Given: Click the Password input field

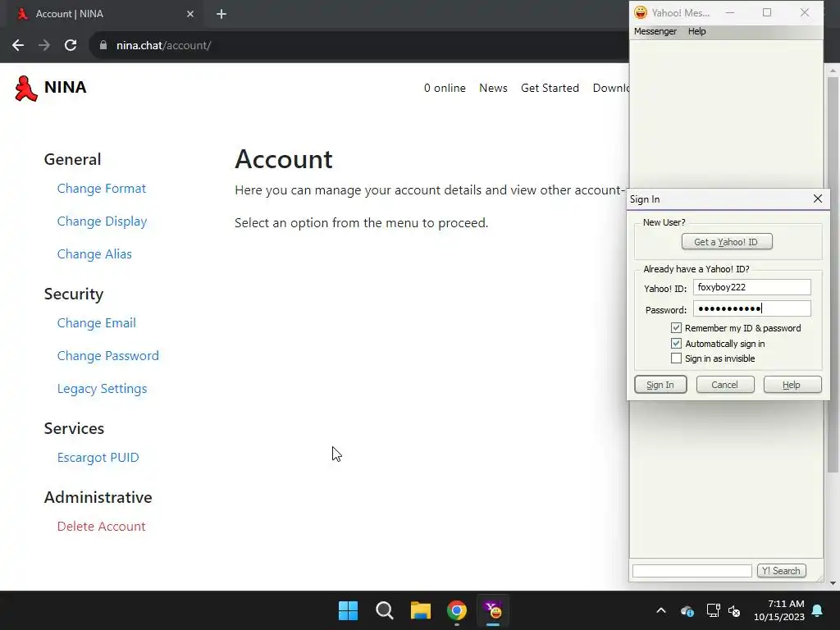Looking at the screenshot, I should (x=751, y=308).
